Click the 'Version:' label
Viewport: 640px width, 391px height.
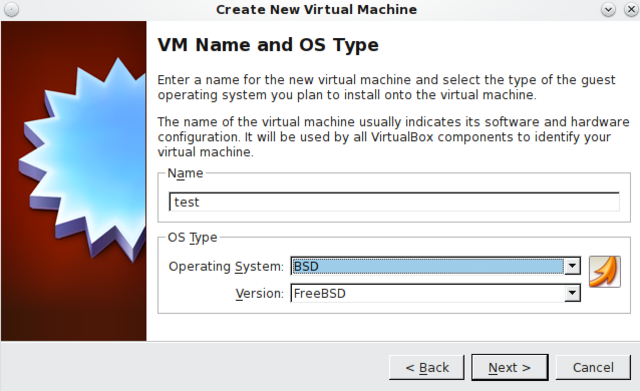259,293
